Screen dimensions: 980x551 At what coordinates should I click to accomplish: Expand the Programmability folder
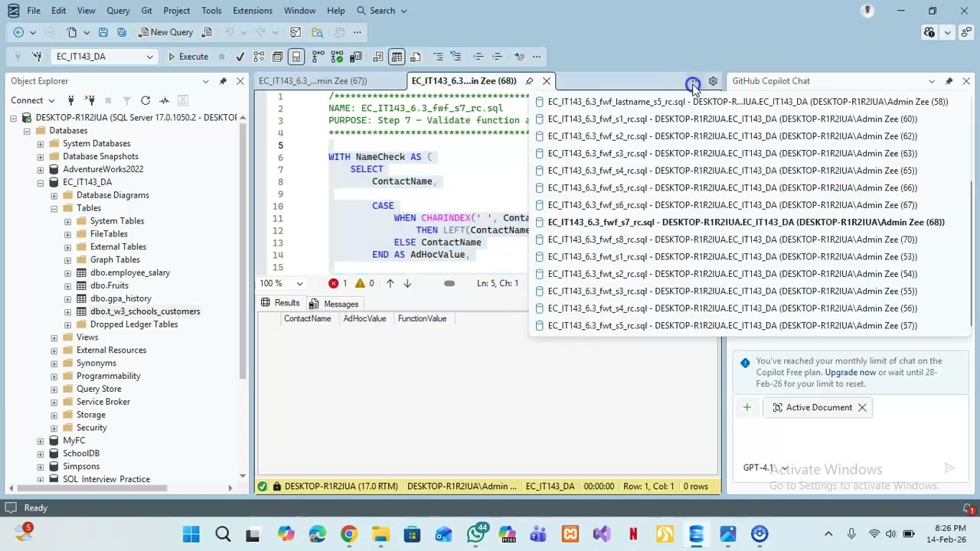click(x=54, y=376)
